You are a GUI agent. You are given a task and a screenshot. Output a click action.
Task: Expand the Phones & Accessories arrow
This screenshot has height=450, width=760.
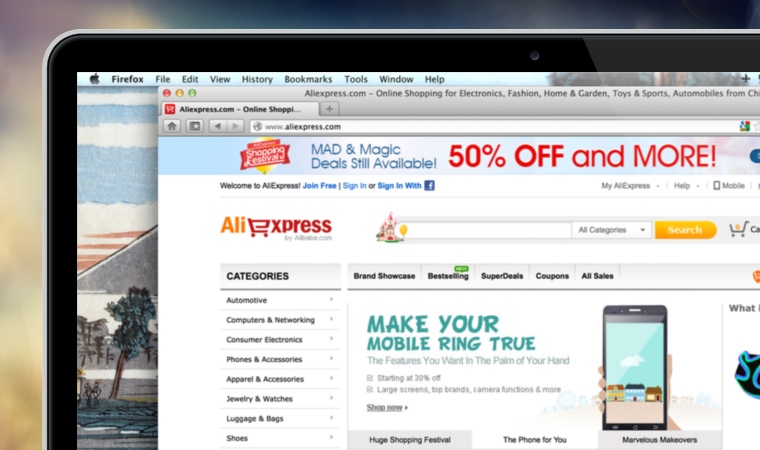pyautogui.click(x=332, y=359)
